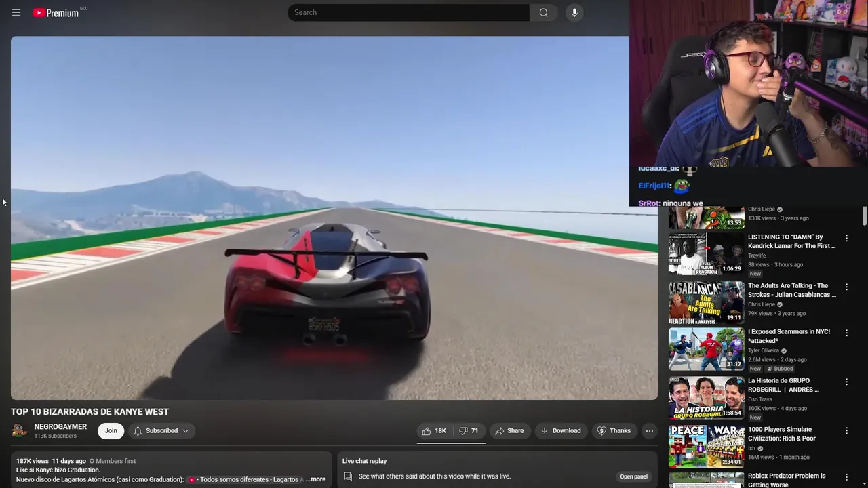Image resolution: width=868 pixels, height=488 pixels.
Task: Open title 'I Exposed Scammers in NYC'
Action: click(789, 336)
